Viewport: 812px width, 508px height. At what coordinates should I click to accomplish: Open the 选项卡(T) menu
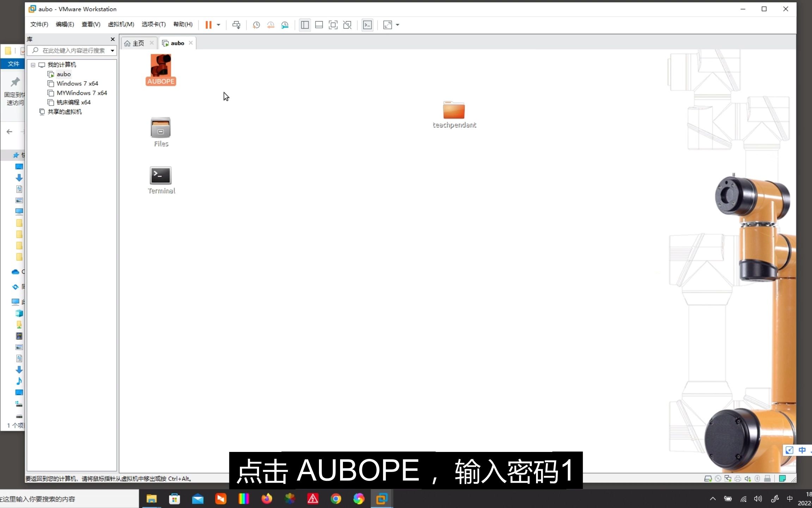[154, 24]
